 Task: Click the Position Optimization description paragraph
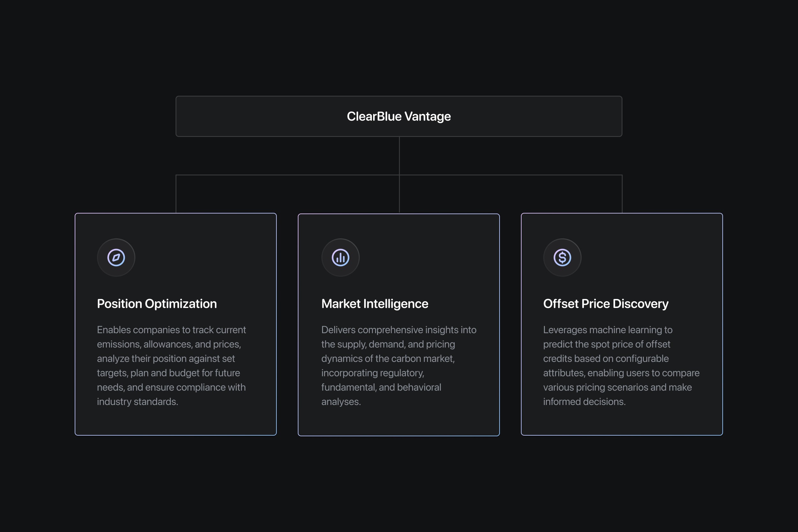(171, 366)
